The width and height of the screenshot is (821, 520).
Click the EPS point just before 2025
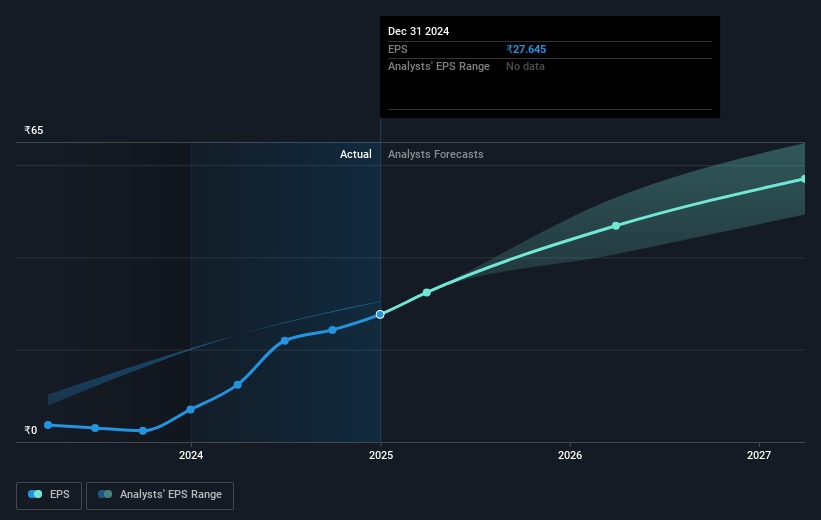click(332, 330)
